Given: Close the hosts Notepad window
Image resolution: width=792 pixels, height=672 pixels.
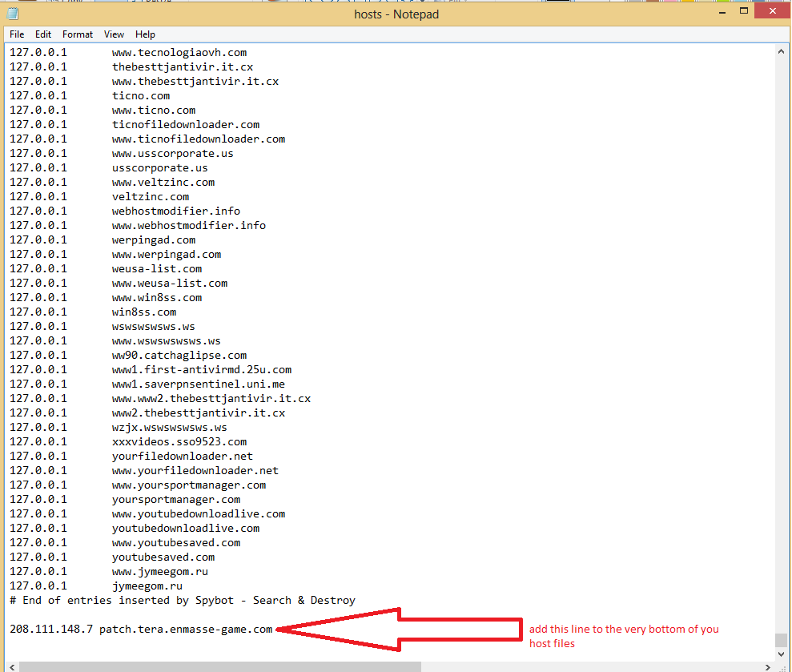Looking at the screenshot, I should (772, 11).
